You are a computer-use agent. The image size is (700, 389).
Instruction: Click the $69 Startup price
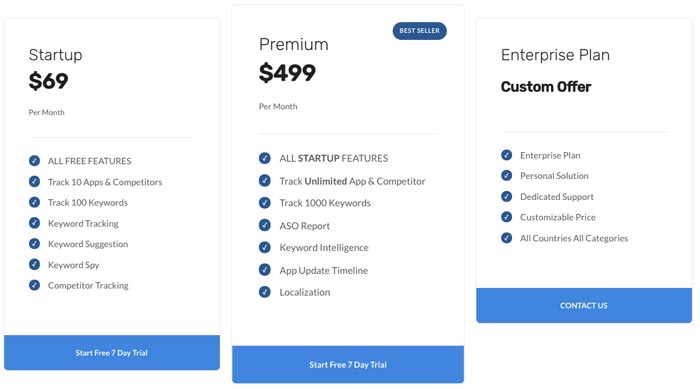coord(48,81)
